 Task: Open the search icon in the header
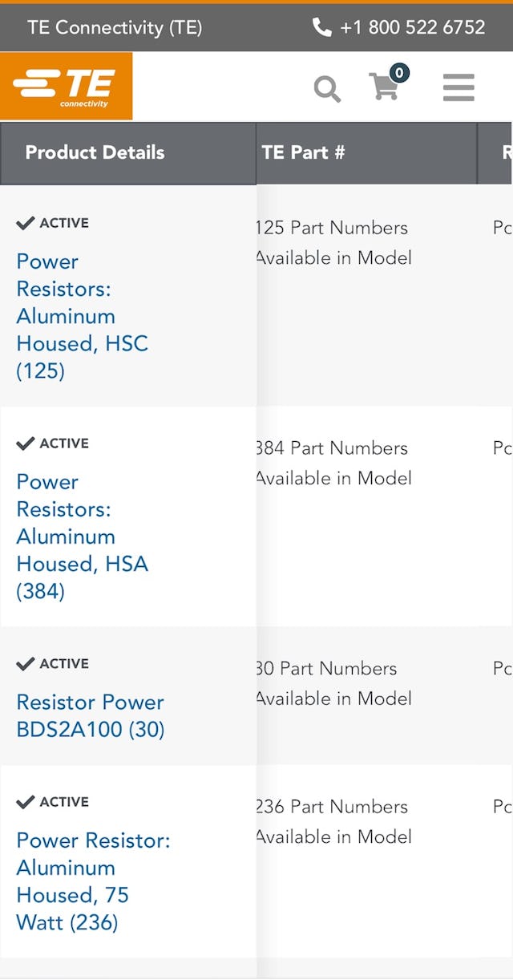[327, 88]
